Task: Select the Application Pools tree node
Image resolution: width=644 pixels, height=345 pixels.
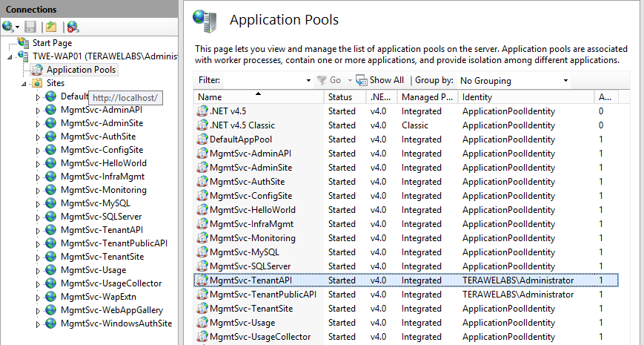Action: (x=81, y=70)
